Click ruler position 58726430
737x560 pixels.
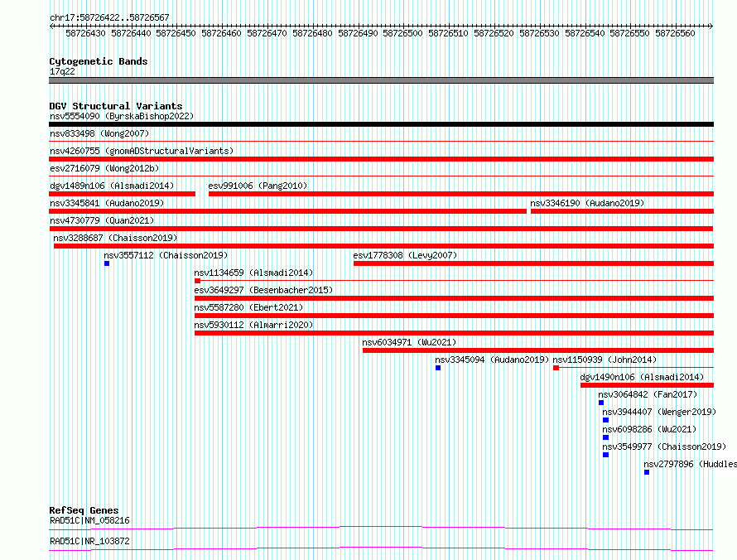[85, 33]
